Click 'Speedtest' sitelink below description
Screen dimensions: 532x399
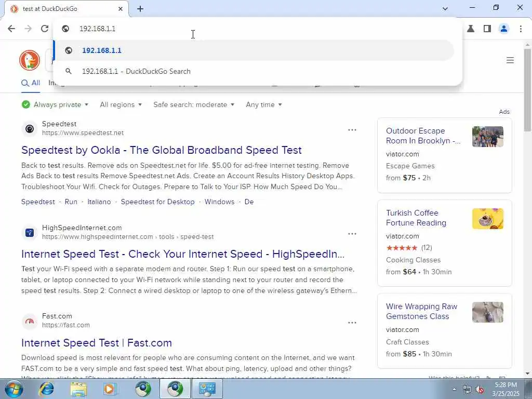[x=38, y=202]
